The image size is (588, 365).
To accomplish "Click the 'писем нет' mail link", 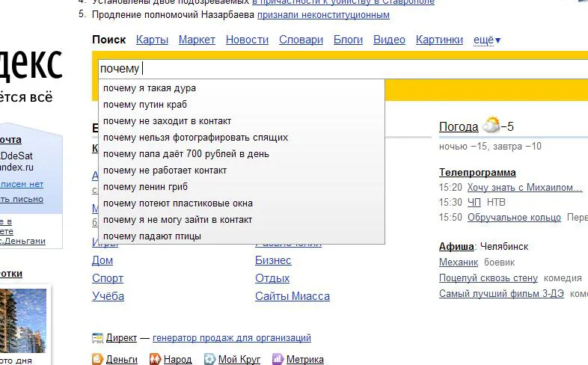I will (22, 185).
